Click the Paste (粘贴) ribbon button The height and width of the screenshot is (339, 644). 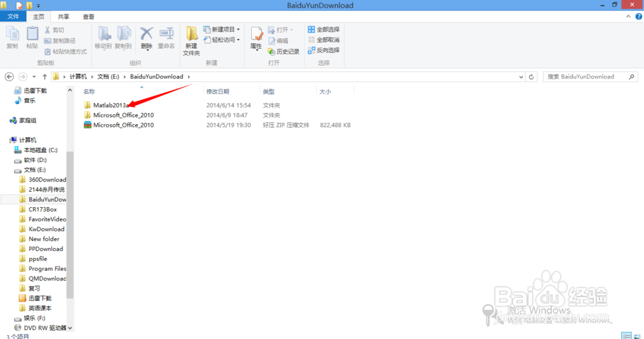coord(32,38)
